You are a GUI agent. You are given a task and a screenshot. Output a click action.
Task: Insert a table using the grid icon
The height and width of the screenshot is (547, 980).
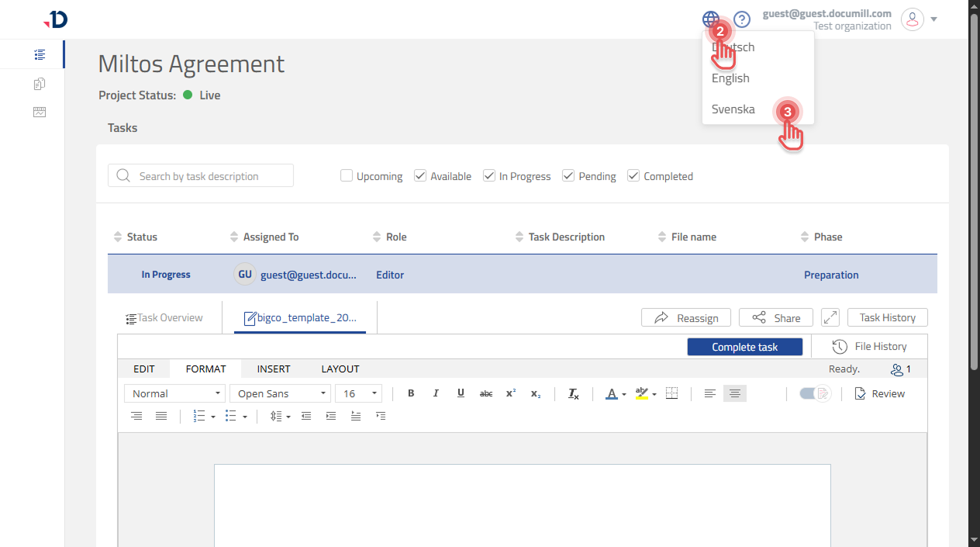tap(671, 393)
